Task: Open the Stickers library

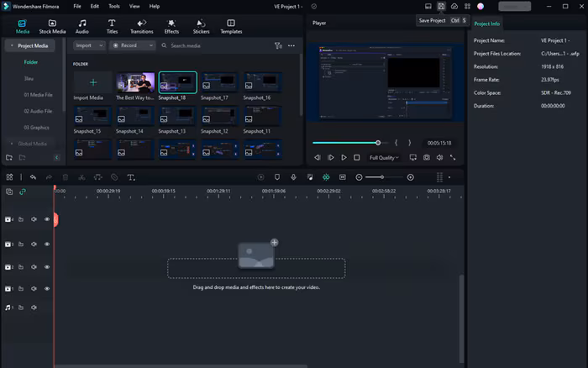Action: [x=201, y=25]
